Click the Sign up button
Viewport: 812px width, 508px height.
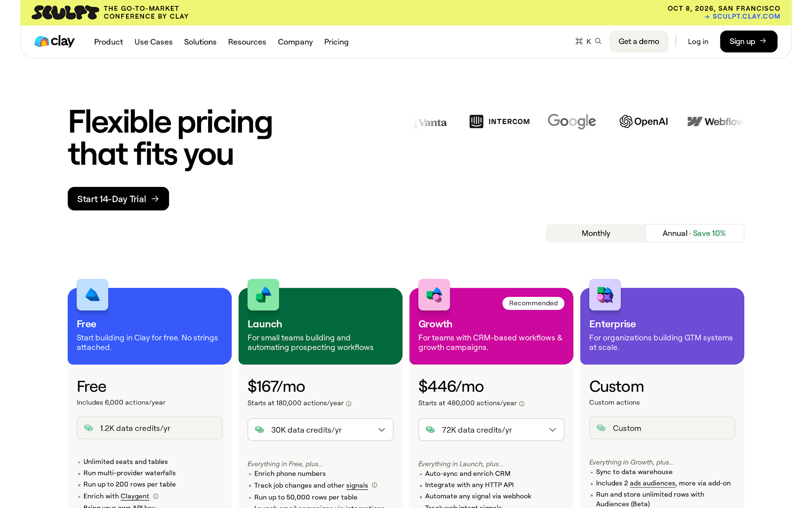tap(749, 41)
